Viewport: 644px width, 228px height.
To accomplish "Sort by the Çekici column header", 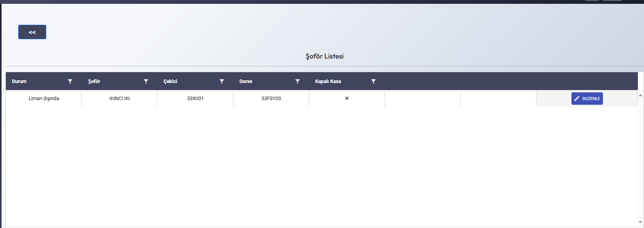I will tap(170, 81).
